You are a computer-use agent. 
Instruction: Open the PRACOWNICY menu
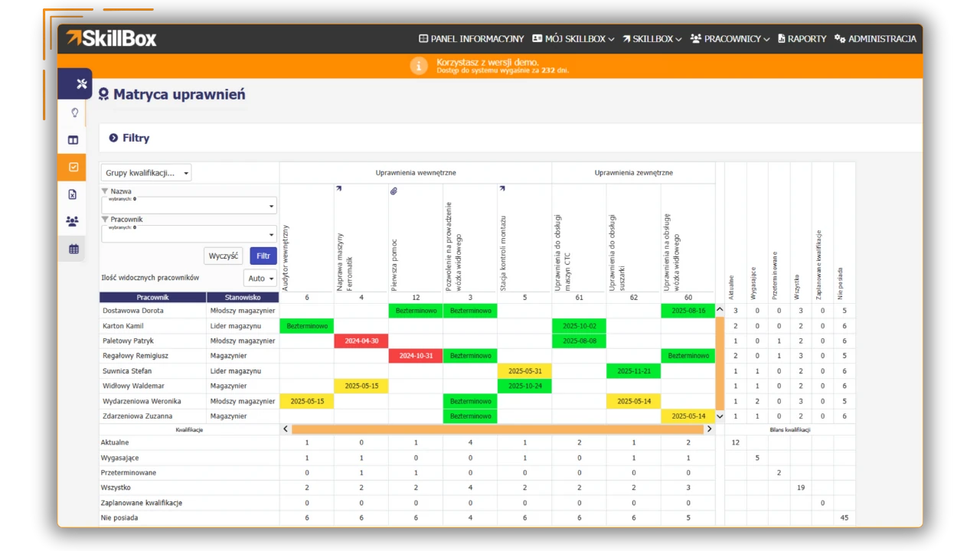point(729,39)
